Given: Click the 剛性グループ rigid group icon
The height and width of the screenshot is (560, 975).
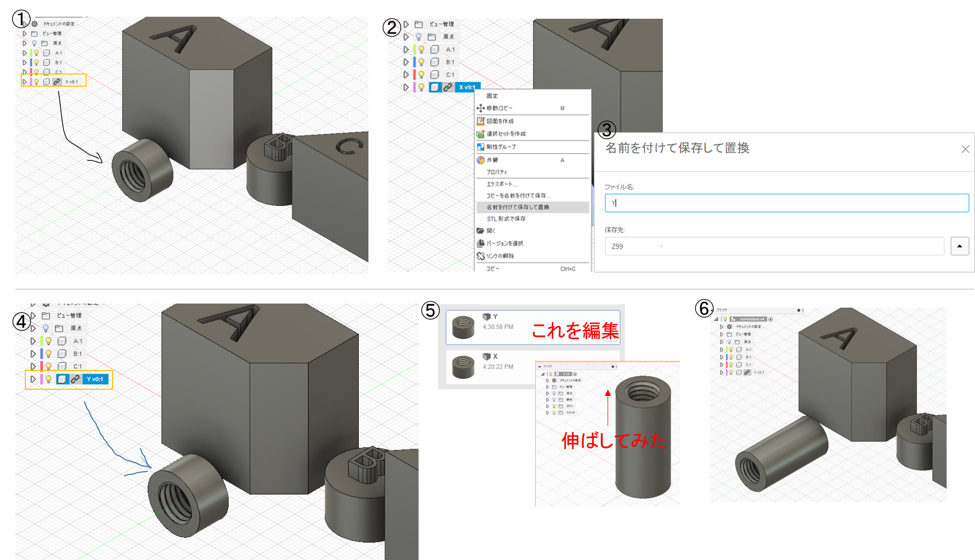Looking at the screenshot, I should [x=480, y=147].
